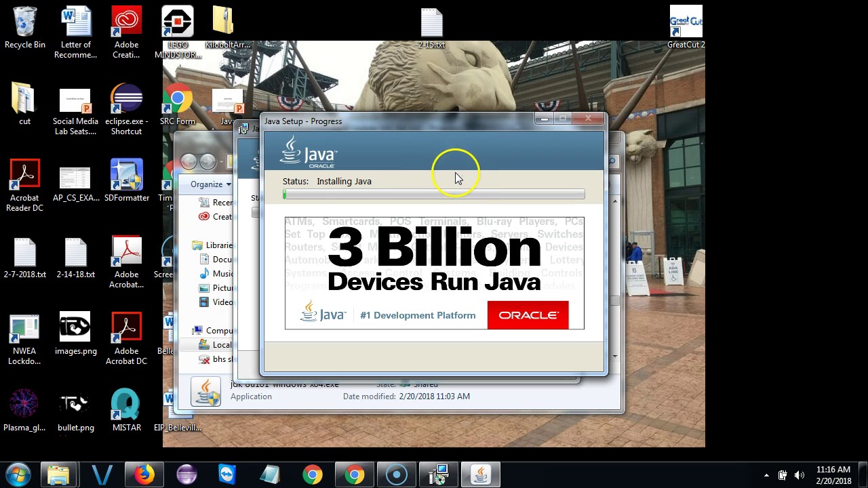Click the Show desktop button at taskbar end
The height and width of the screenshot is (488, 868).
[x=863, y=475]
